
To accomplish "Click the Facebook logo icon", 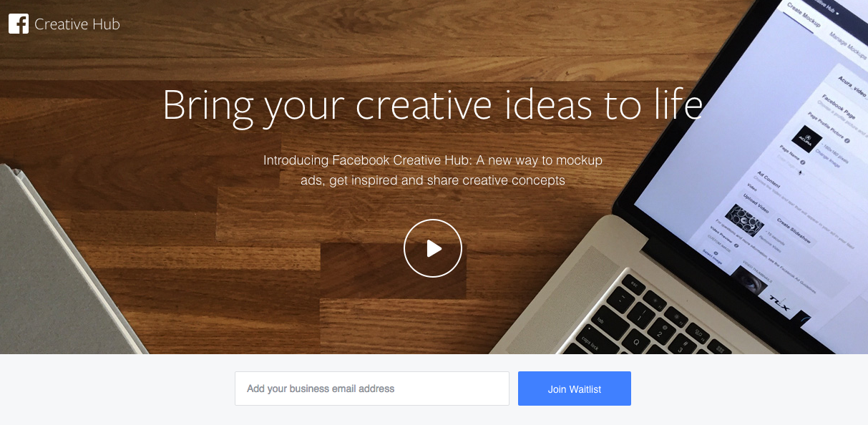I will [x=18, y=24].
